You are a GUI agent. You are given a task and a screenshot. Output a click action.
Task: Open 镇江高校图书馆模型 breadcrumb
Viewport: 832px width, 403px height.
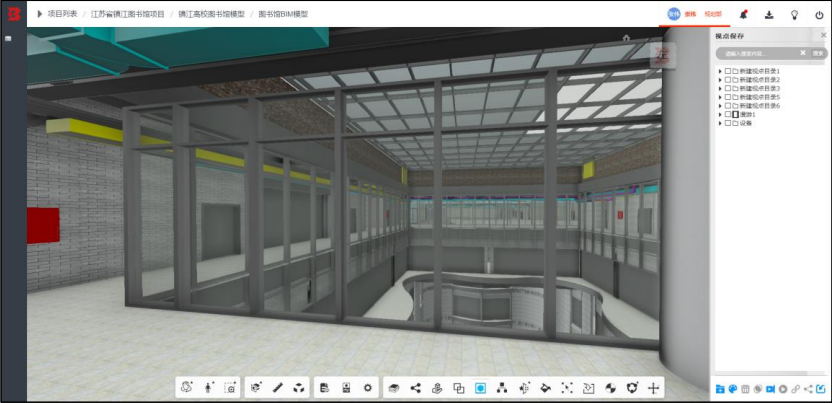[x=211, y=14]
